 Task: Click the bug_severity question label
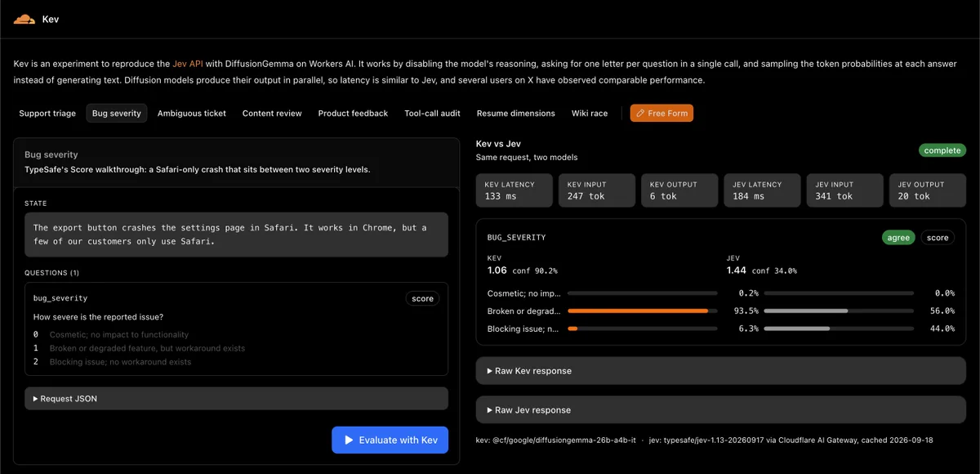point(60,298)
